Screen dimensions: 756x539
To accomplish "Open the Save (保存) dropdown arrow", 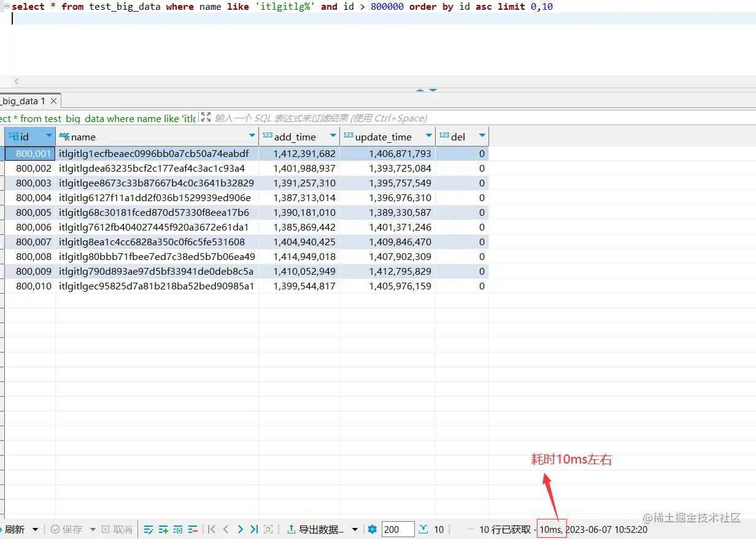I will [93, 530].
